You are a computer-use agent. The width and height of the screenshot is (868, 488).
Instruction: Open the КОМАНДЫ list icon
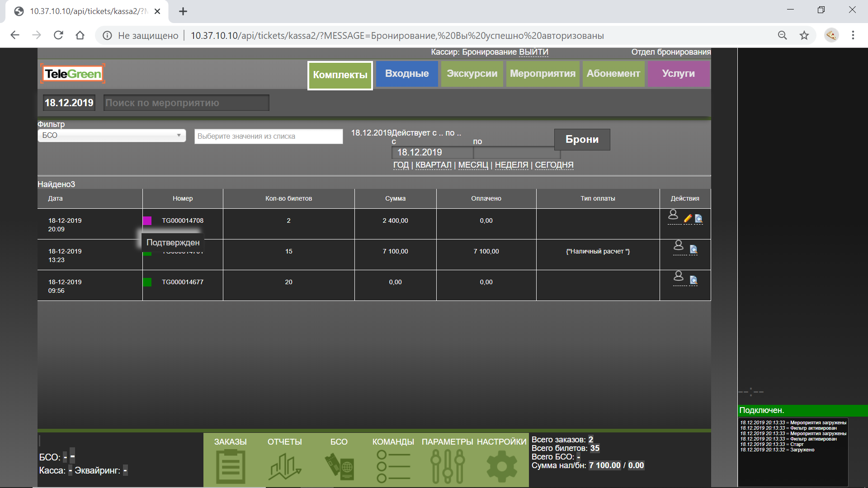click(x=393, y=466)
